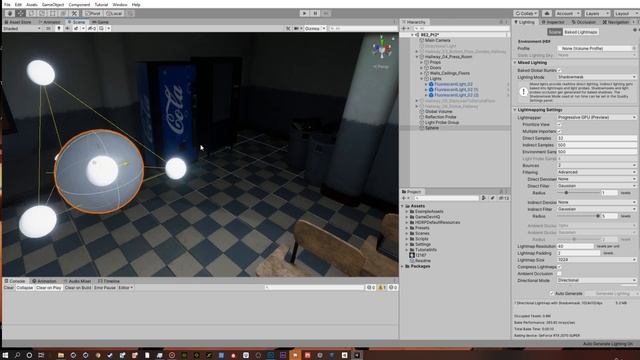Switch to the Audio Mixer tab
The image size is (640, 360).
pos(78,281)
